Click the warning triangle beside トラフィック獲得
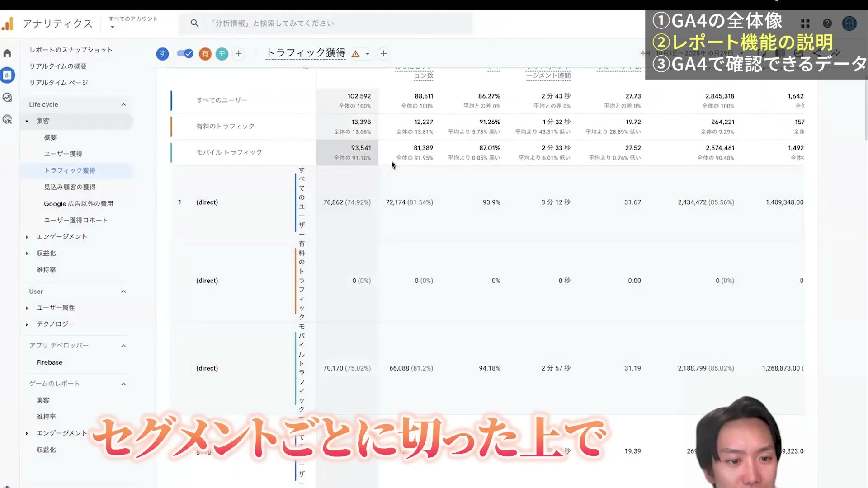868x488 pixels. pos(356,54)
